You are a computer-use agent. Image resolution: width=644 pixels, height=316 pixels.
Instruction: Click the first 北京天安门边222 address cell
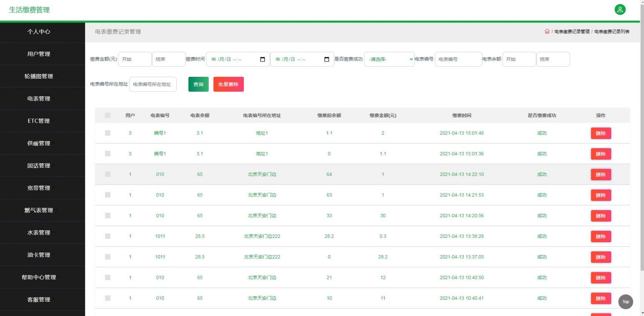coord(262,236)
